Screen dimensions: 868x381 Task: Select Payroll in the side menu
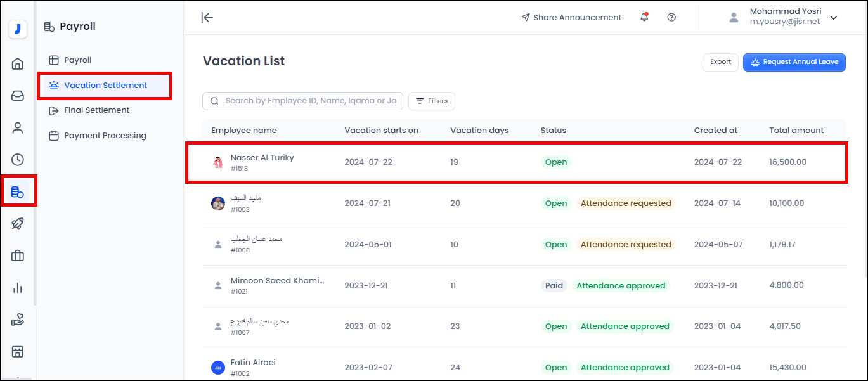pos(77,60)
